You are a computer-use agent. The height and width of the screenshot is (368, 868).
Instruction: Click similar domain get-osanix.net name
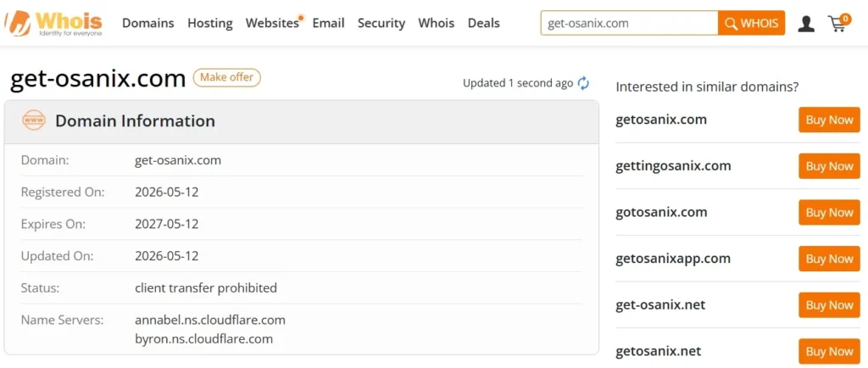tap(660, 304)
